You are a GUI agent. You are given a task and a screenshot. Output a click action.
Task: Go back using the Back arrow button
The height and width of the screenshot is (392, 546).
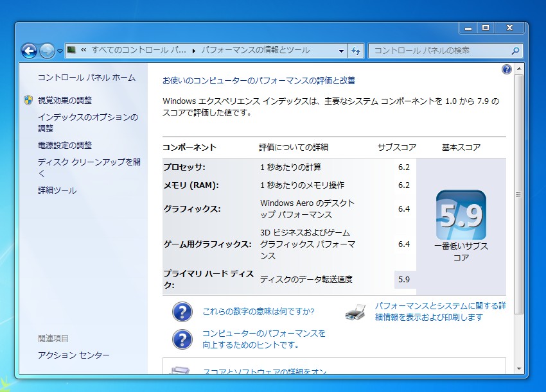(29, 51)
